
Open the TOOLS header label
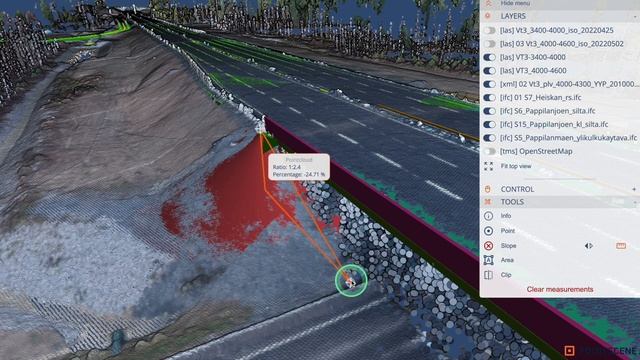pos(512,202)
